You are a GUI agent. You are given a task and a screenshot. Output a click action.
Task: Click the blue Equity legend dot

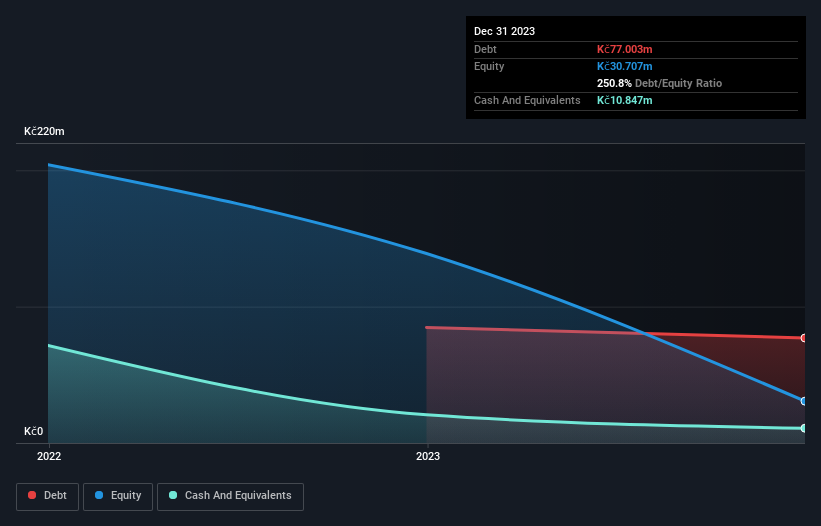[99, 495]
